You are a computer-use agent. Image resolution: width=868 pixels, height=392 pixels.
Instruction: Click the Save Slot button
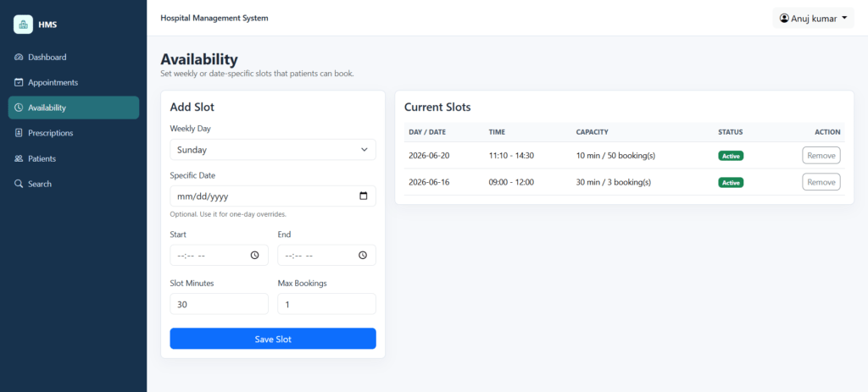pyautogui.click(x=273, y=339)
